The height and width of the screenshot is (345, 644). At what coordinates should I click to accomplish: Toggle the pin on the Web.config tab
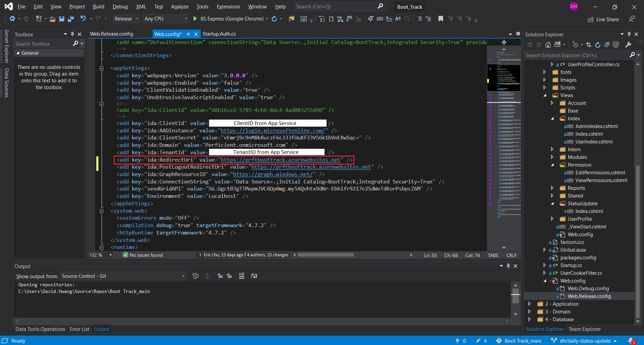188,34
